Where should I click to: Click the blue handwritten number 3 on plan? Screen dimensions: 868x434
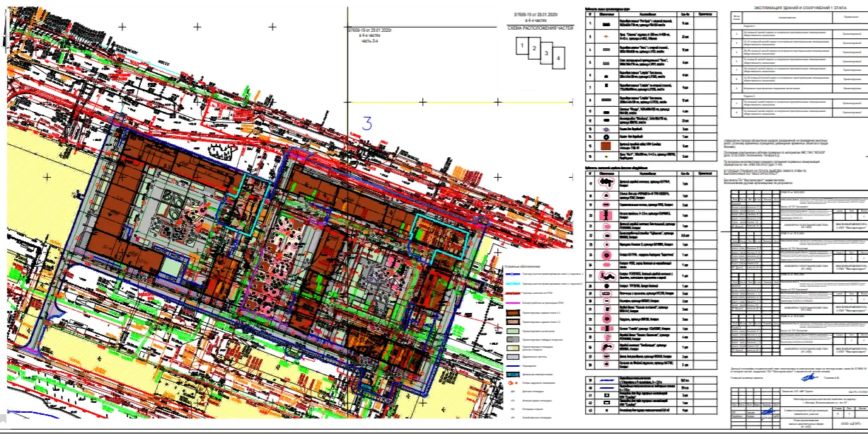366,123
